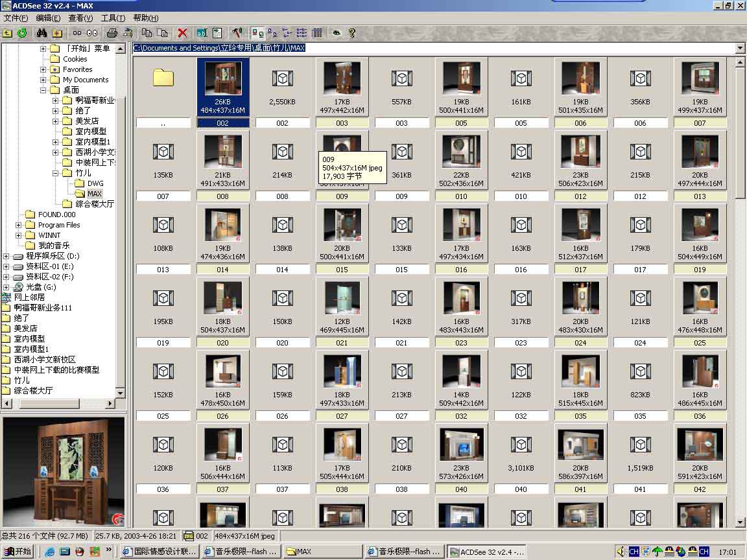The width and height of the screenshot is (747, 560).
Task: Switch to list view mode icon
Action: [x=302, y=33]
